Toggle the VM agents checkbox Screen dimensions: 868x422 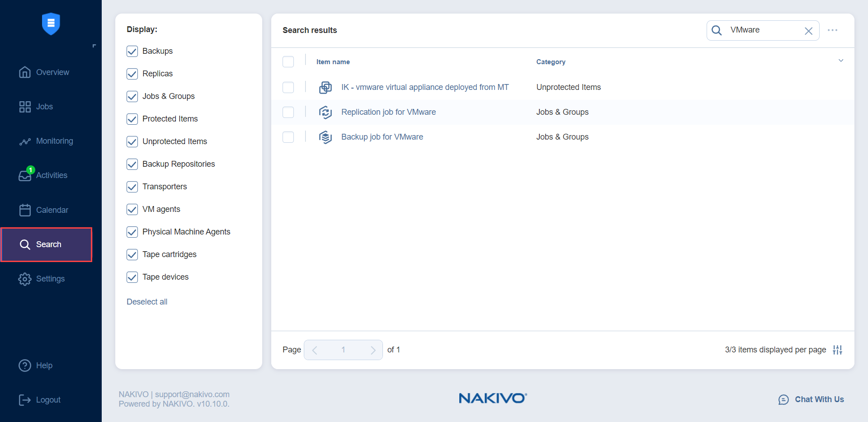(x=132, y=209)
